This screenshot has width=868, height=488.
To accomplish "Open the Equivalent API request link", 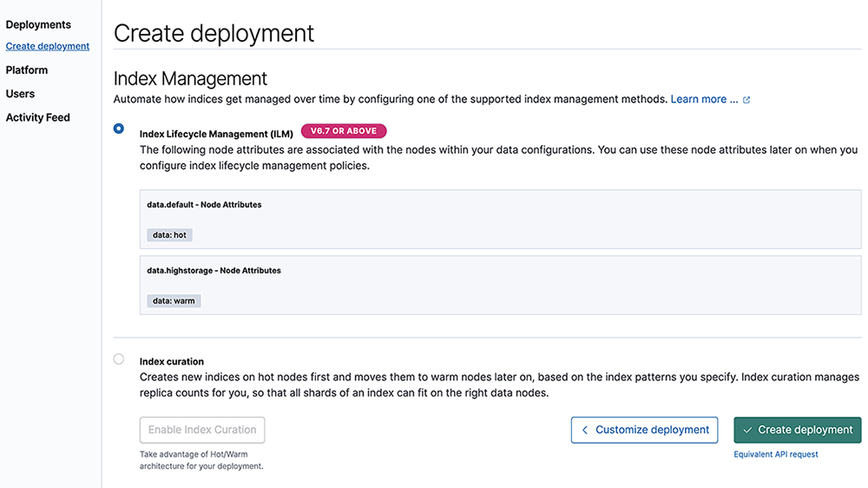I will pyautogui.click(x=775, y=454).
